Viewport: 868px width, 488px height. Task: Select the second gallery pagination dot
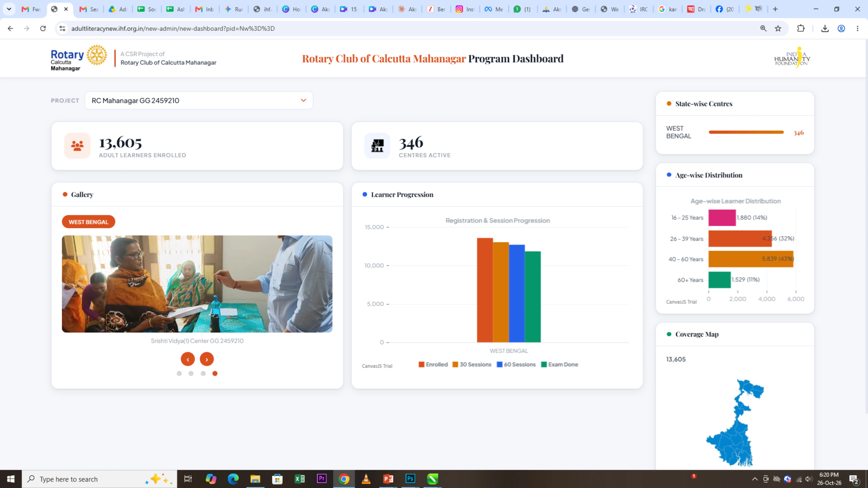pyautogui.click(x=191, y=373)
